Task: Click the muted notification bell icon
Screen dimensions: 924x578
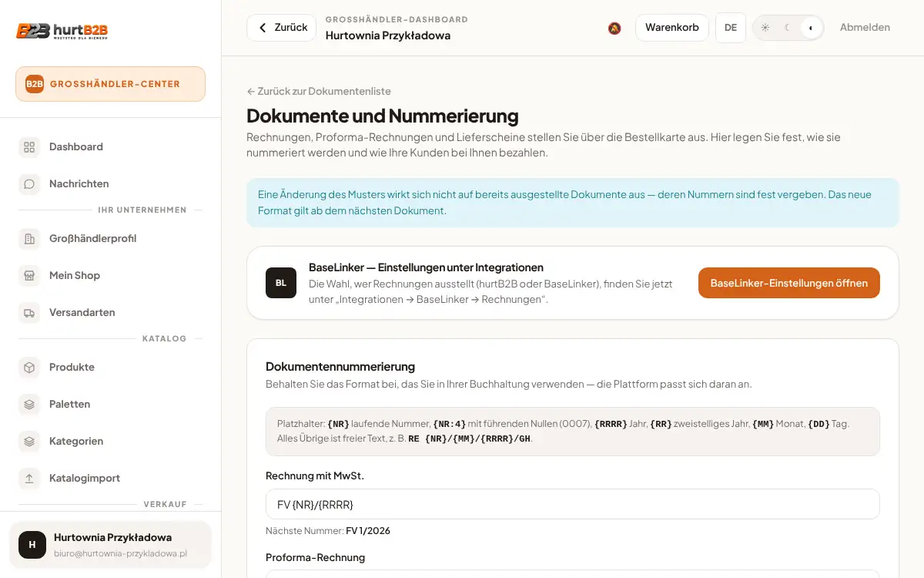Action: click(614, 28)
